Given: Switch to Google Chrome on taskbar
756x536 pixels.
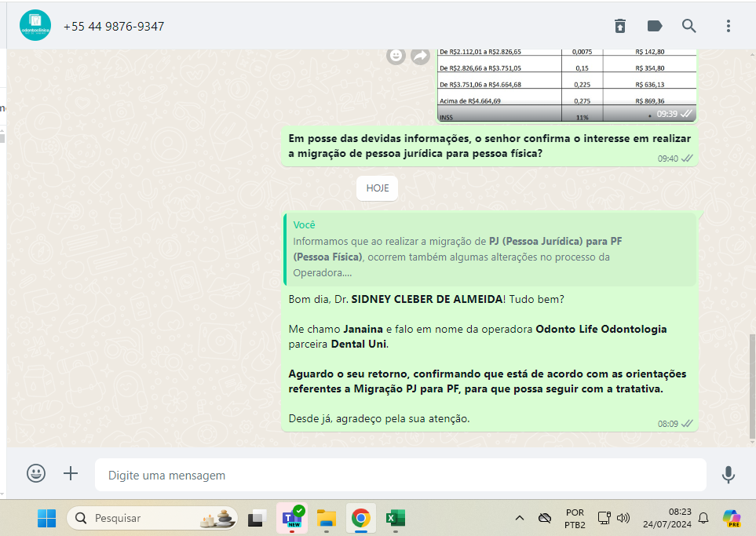Looking at the screenshot, I should point(360,518).
